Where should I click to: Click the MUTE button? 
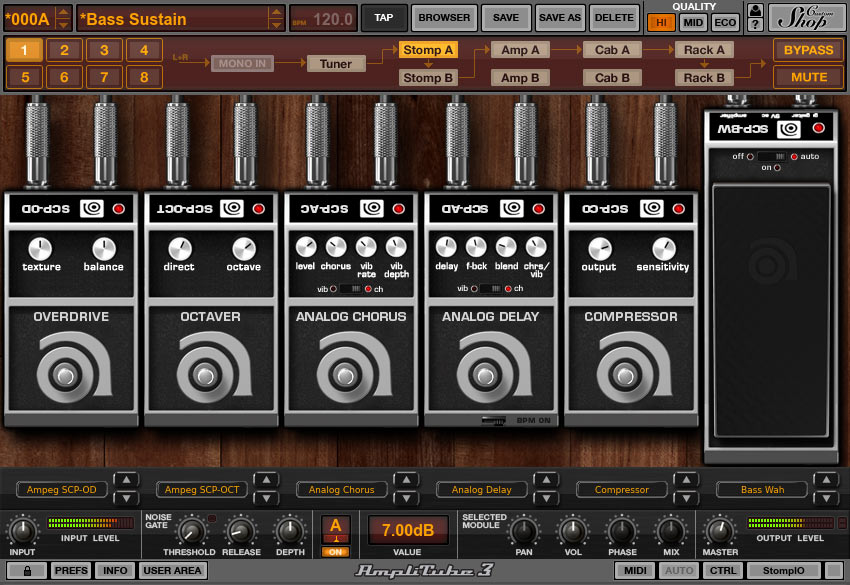coord(808,77)
